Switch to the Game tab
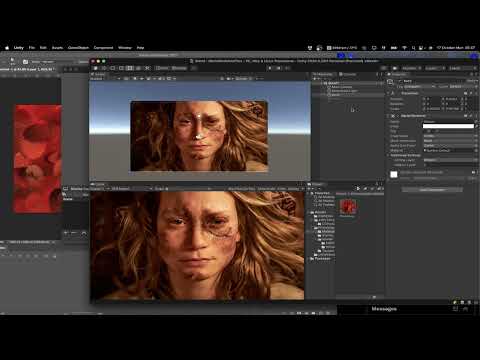Screen dimensions: 480x360 99,184
